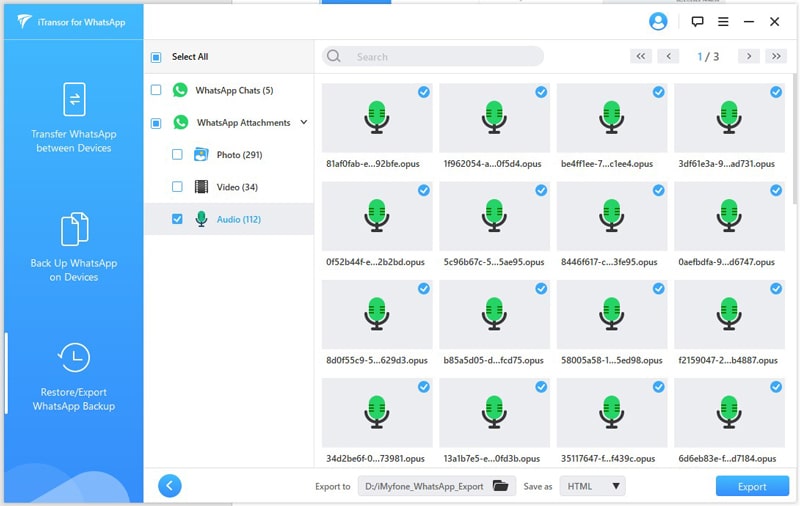This screenshot has width=800, height=506.
Task: Click the Photo category picture icon
Action: tap(201, 155)
